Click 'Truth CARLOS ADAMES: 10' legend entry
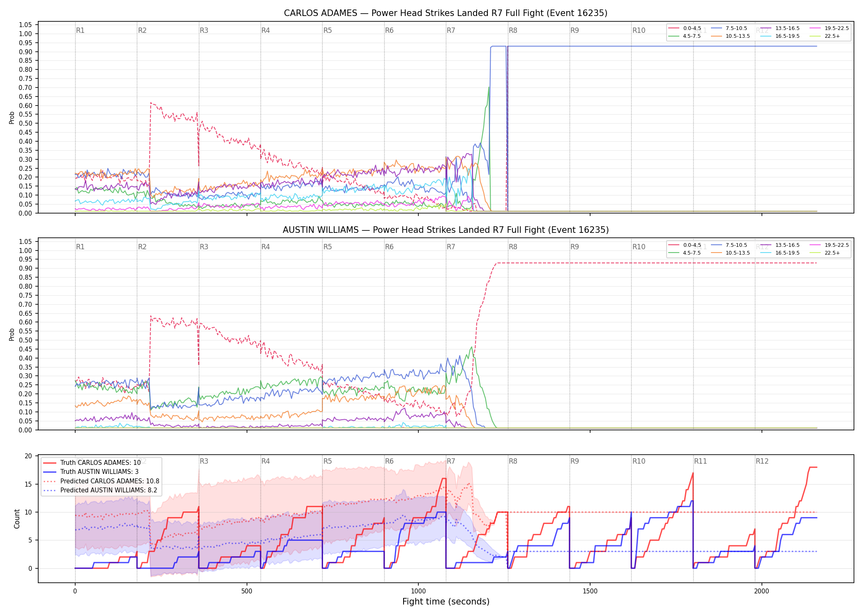The height and width of the screenshot is (616, 863). (x=92, y=463)
